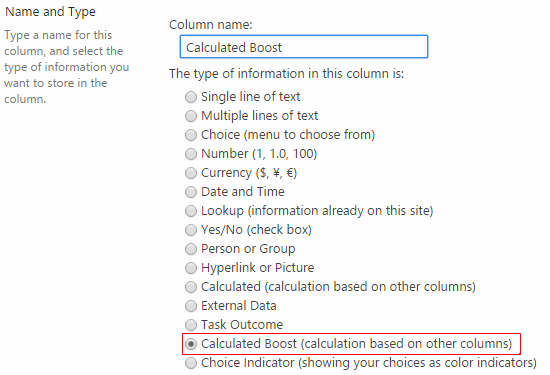Select the Single line of text option
The image size is (550, 375).
coord(191,97)
